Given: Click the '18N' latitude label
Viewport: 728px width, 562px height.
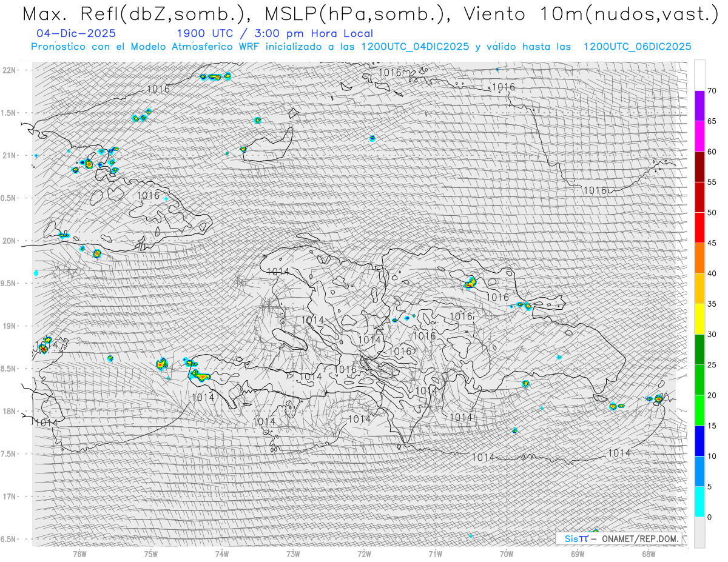Looking at the screenshot, I should point(9,412).
